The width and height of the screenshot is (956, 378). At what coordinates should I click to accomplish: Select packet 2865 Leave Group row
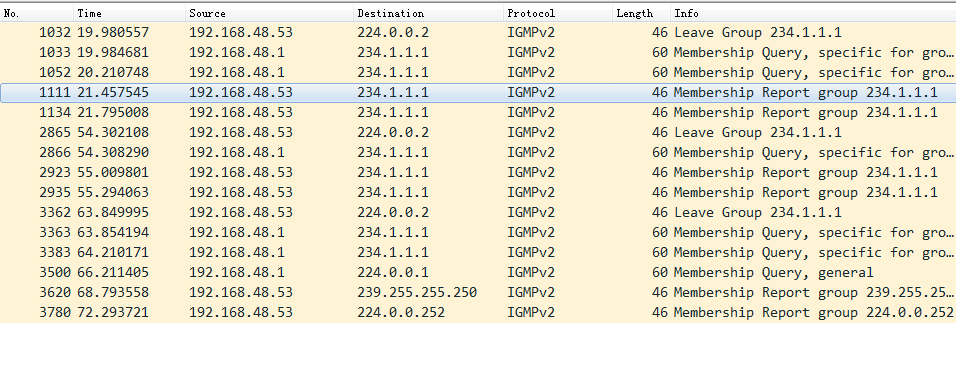click(478, 132)
